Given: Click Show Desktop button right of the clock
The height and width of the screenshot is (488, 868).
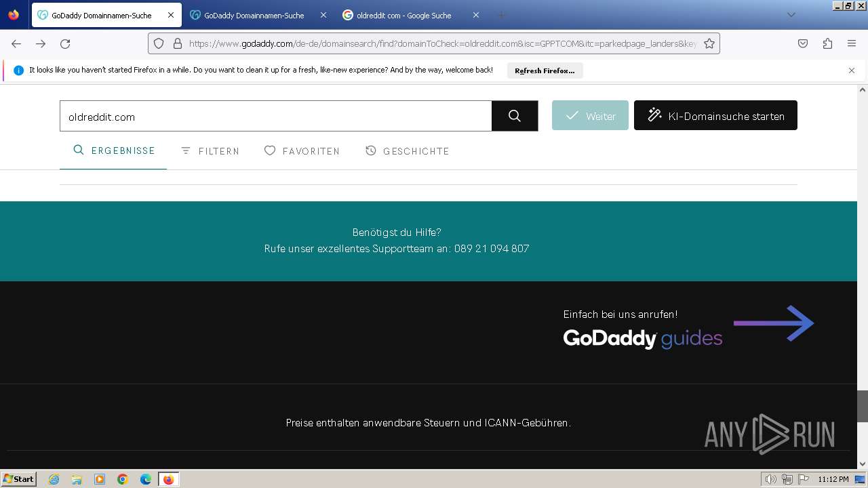Looking at the screenshot, I should coord(860,479).
